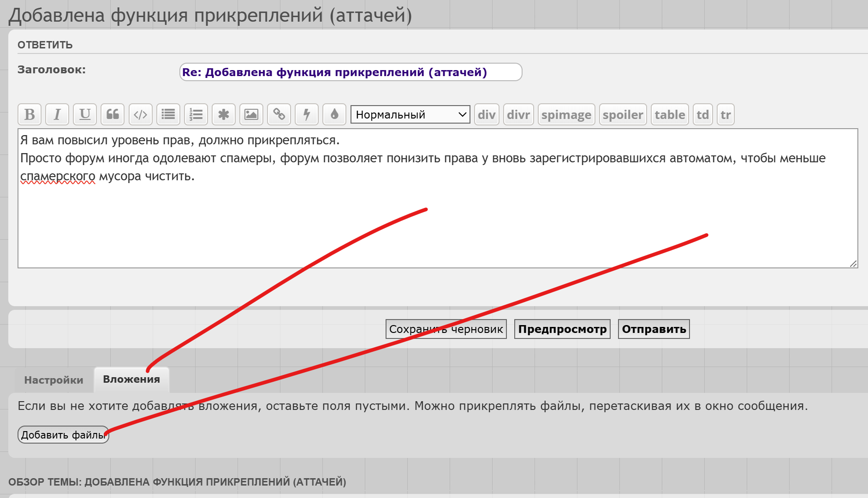Open the font color picker droplet icon
The height and width of the screenshot is (498, 868).
pos(334,114)
